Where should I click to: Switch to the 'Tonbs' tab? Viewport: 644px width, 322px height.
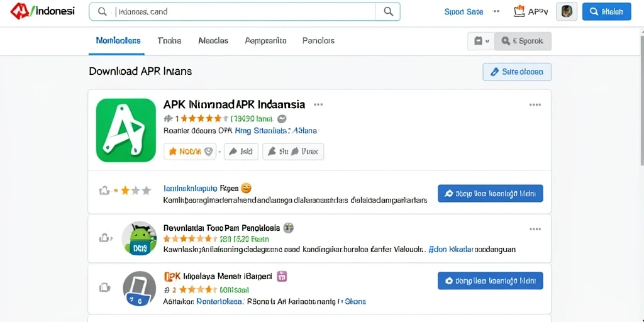coord(169,41)
